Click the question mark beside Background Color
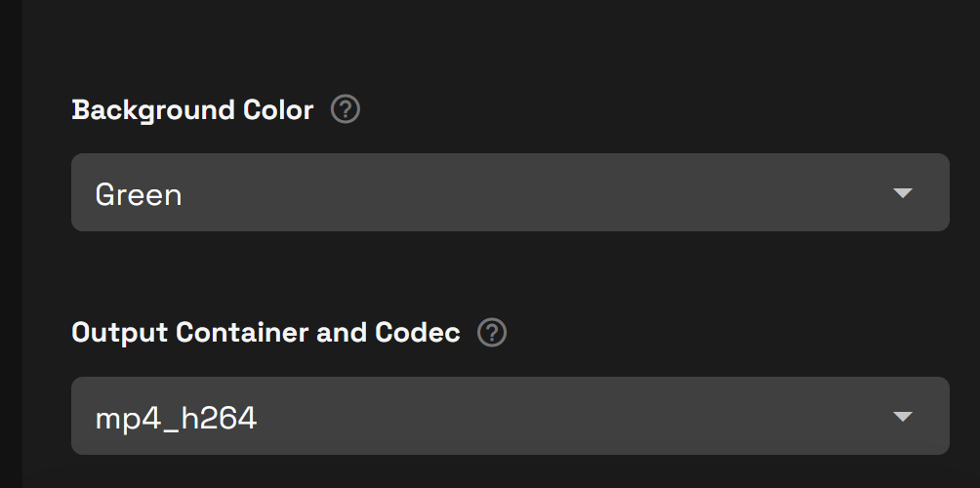 [x=346, y=109]
